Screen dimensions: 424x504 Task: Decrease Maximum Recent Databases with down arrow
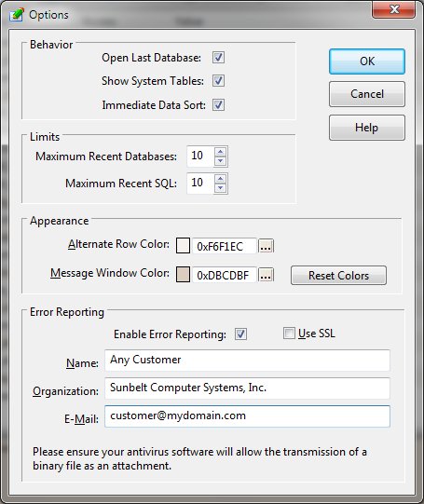(221, 161)
